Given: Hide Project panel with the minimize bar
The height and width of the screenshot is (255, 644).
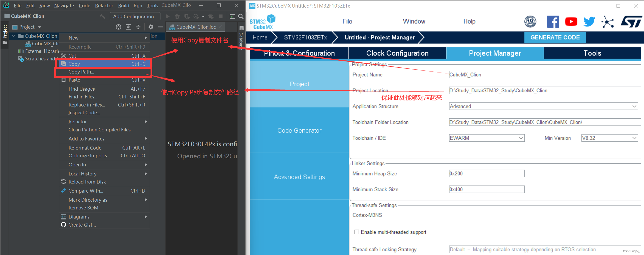Looking at the screenshot, I should (161, 27).
